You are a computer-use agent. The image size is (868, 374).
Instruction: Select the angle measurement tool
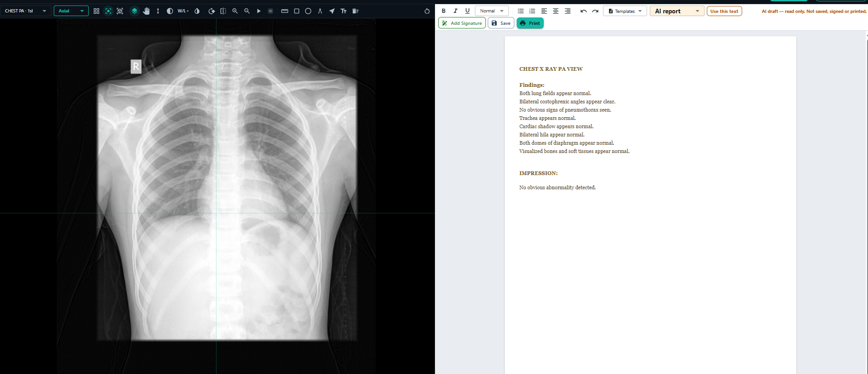pos(320,11)
